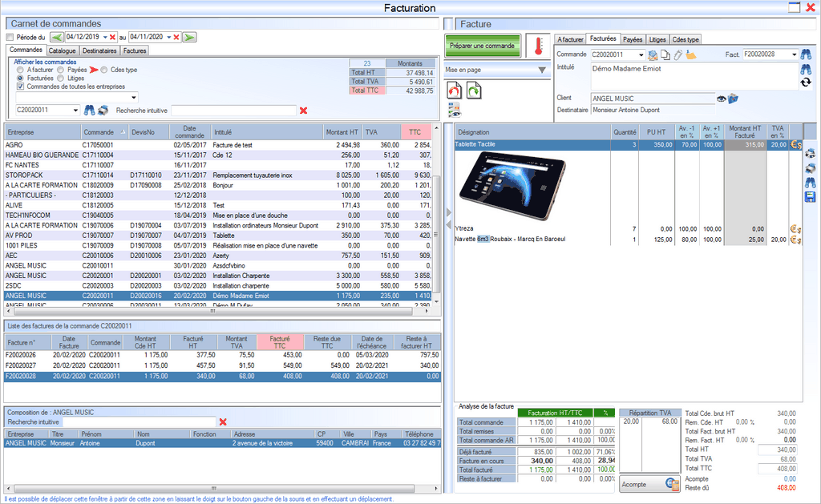Click the binoculars icon on the right invoice sidebar
821x504 pixels.
point(810,182)
